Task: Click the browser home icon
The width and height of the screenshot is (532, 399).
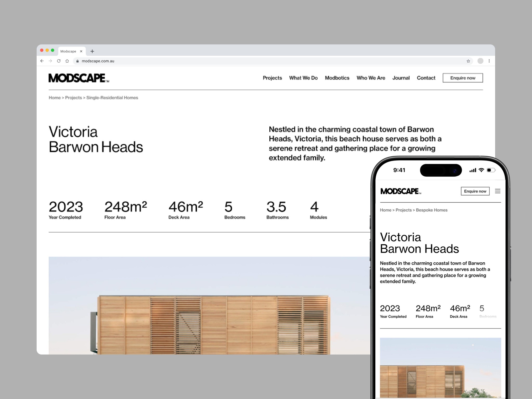Action: coord(67,61)
